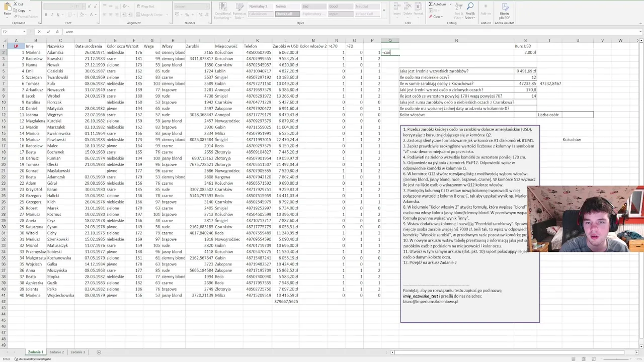Select row header 12
Screen dimensions: 644x362
coord(4,115)
